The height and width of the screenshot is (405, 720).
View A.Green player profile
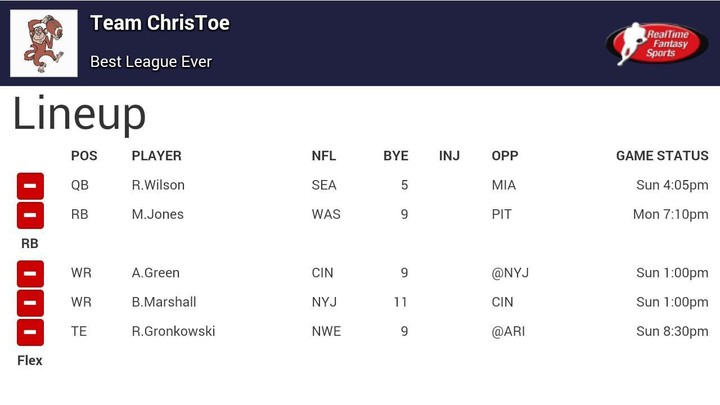156,272
